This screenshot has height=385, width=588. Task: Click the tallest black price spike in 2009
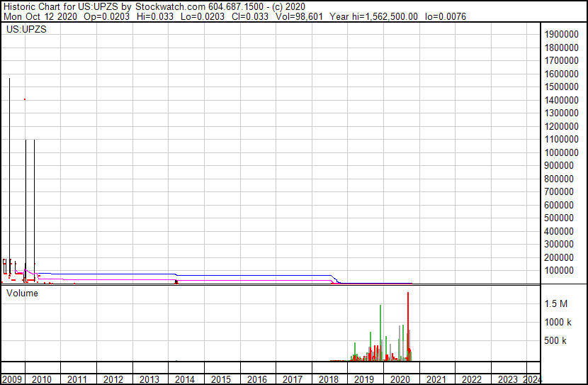click(9, 177)
